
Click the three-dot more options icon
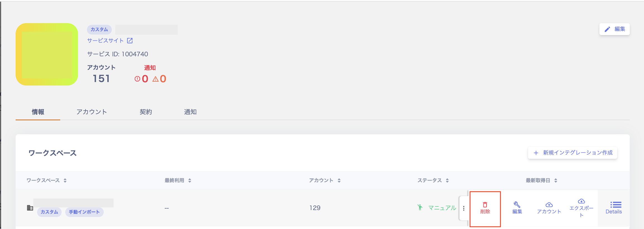pos(464,208)
